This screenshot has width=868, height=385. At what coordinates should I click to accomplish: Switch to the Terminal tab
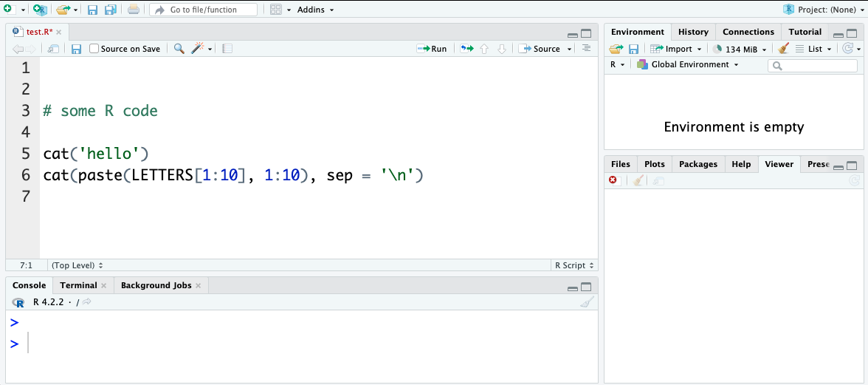tap(78, 285)
